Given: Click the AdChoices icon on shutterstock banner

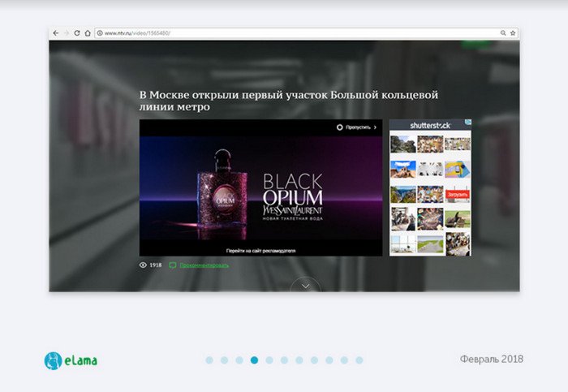Looking at the screenshot, I should pos(468,123).
